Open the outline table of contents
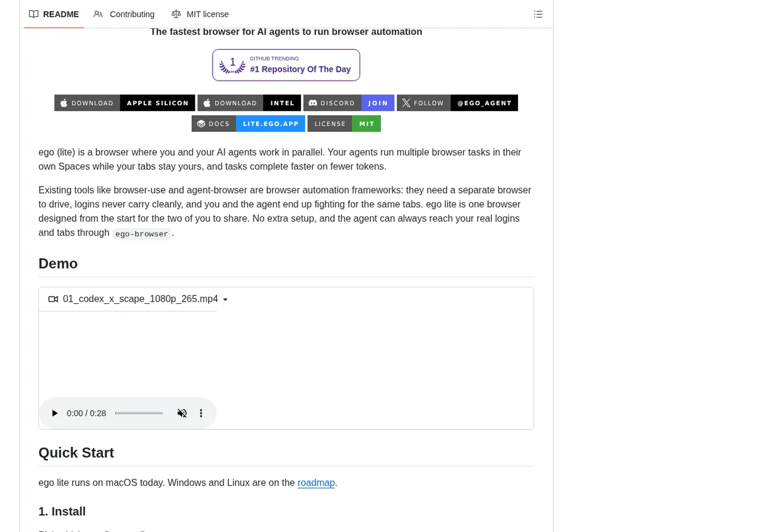Image resolution: width=757 pixels, height=532 pixels. coord(537,14)
